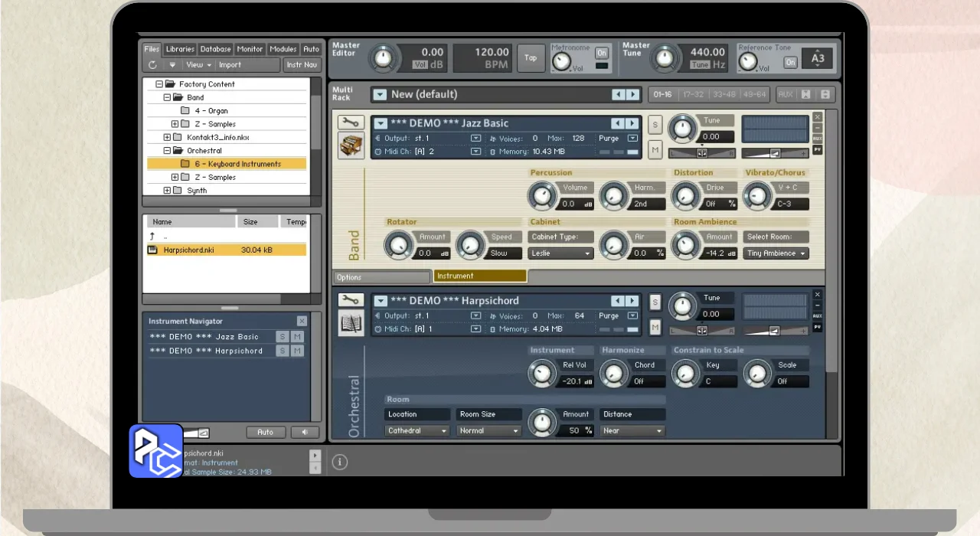Image resolution: width=980 pixels, height=536 pixels.
Task: Click the info icon in the status bar
Action: point(341,462)
